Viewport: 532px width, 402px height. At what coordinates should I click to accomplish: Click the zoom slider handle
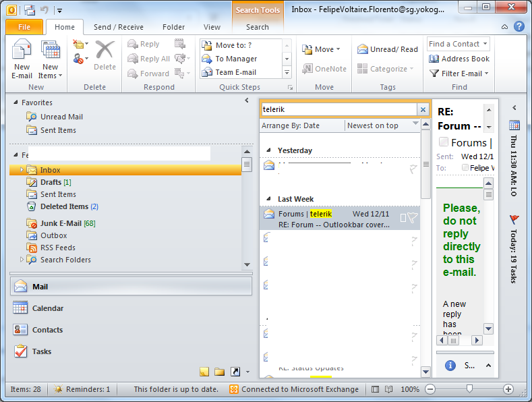click(469, 389)
